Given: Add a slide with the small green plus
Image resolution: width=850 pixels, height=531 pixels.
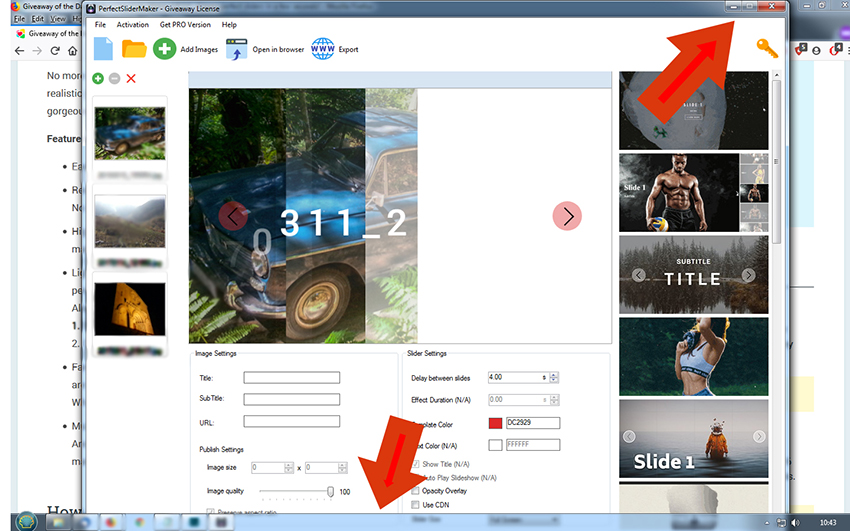Looking at the screenshot, I should pyautogui.click(x=98, y=79).
